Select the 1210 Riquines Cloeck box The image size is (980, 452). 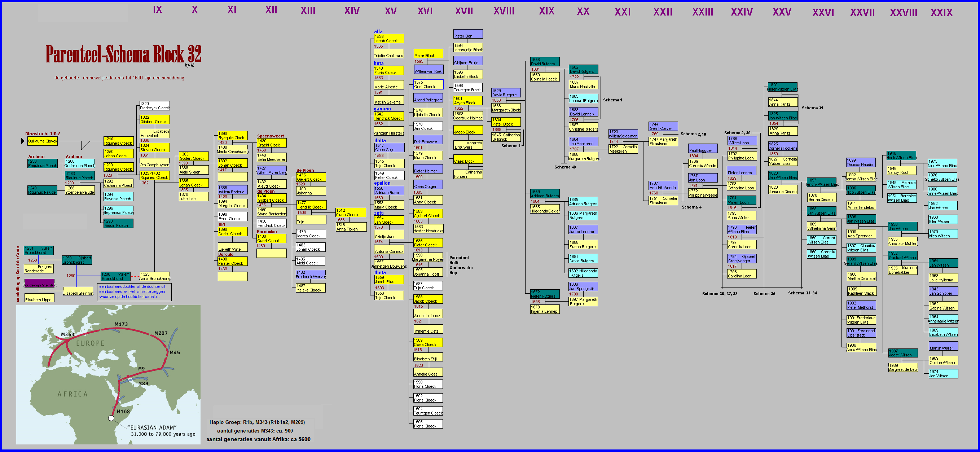[118, 141]
